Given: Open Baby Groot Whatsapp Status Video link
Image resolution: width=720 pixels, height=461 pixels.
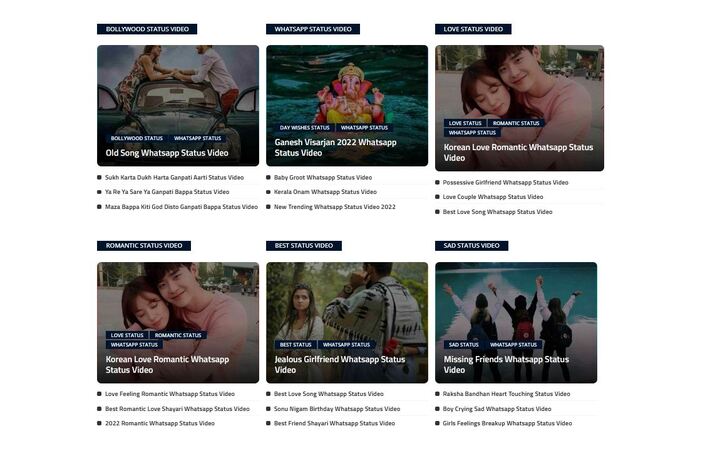Looking at the screenshot, I should (x=323, y=177).
